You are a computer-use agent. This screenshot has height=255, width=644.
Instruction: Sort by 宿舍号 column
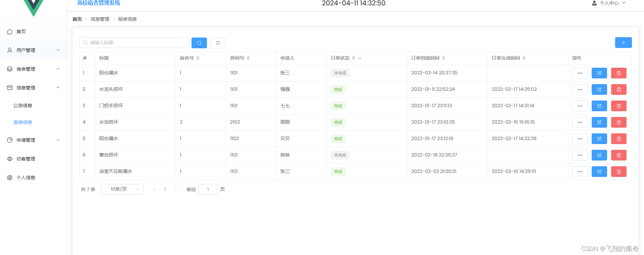click(198, 58)
